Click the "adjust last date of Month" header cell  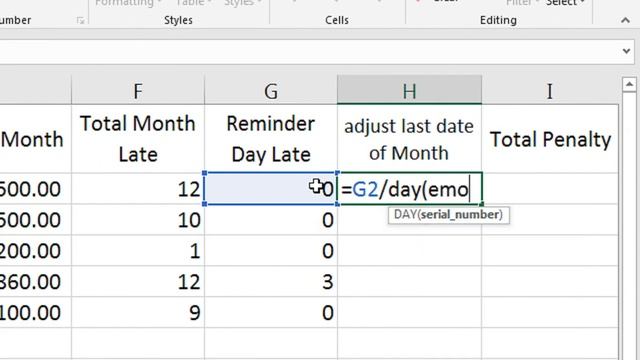pos(409,139)
